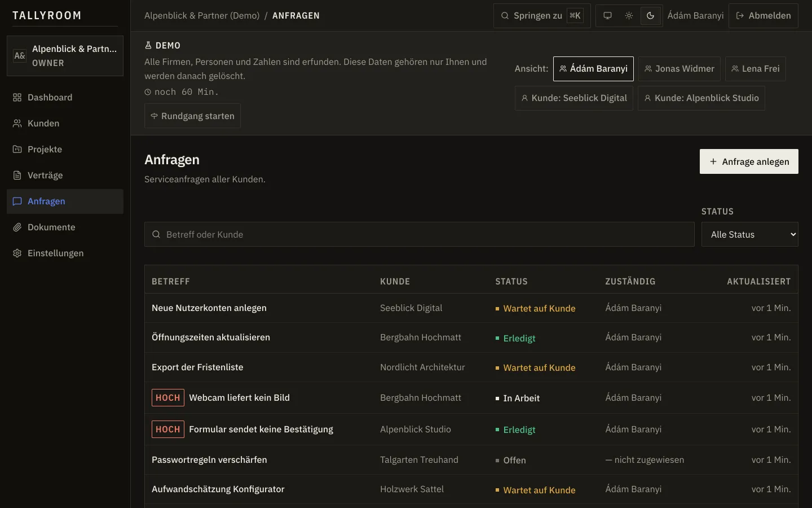This screenshot has width=812, height=508.
Task: Click the Ádám Baranyi user name in header
Action: click(695, 16)
